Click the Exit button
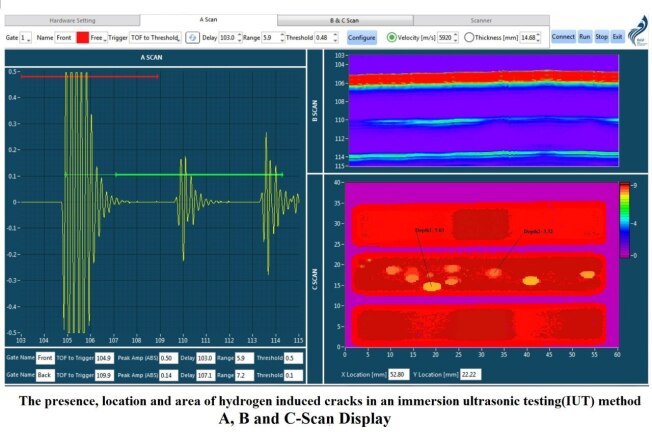Viewport: 652px width, 432px height. [x=617, y=37]
